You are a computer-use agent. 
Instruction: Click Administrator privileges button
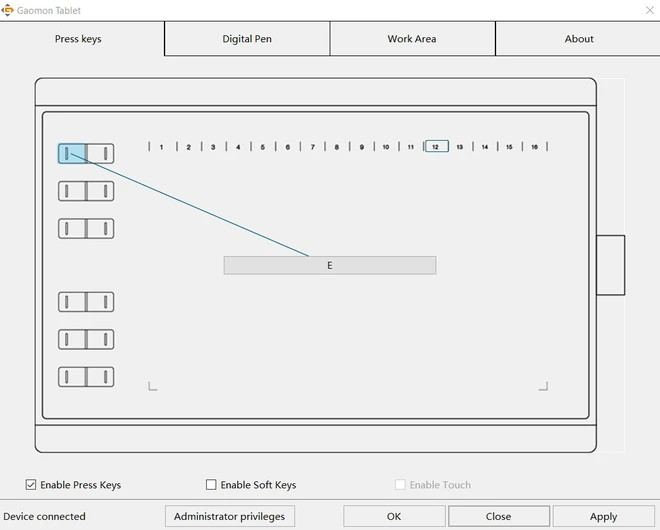(229, 516)
